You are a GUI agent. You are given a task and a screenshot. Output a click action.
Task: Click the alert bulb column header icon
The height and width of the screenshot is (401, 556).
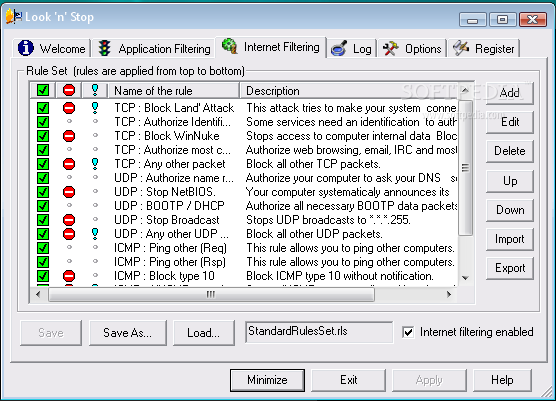click(x=95, y=90)
